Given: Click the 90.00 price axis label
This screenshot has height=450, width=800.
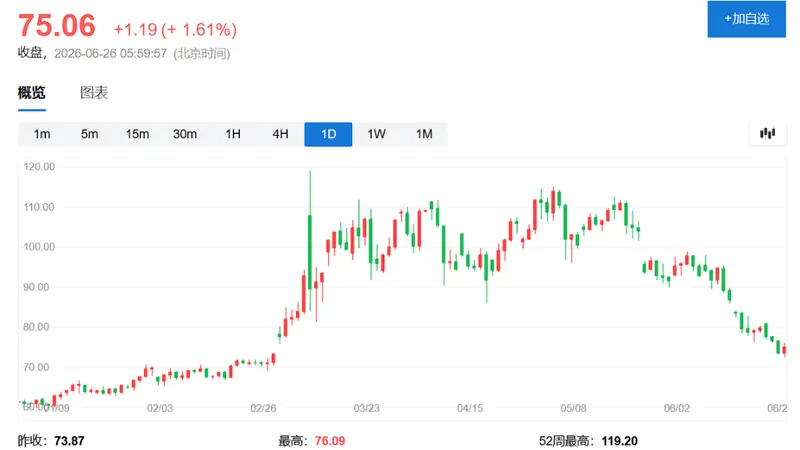Looking at the screenshot, I should (36, 287).
